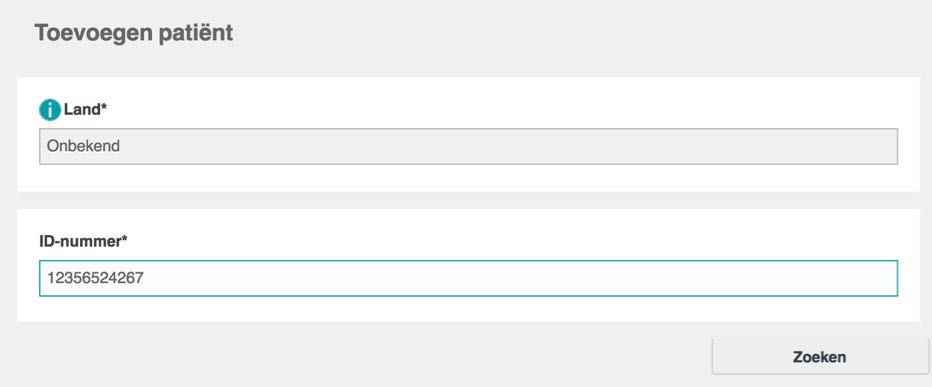Click the Onbekend text in Land field

(x=83, y=146)
